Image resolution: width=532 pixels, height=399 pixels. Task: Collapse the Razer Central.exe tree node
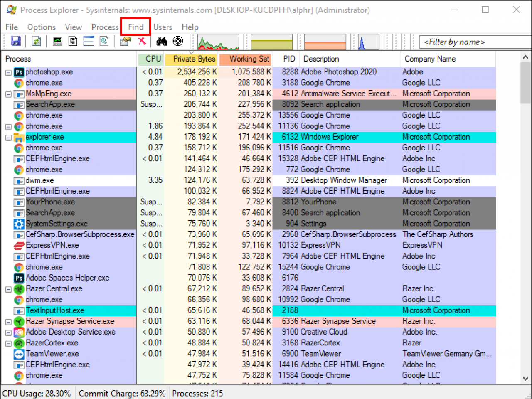click(8, 289)
